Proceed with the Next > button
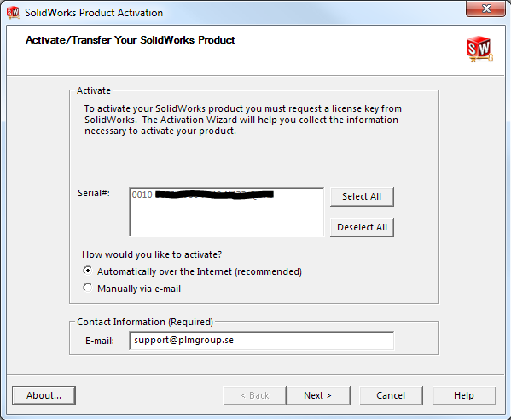 coord(318,395)
